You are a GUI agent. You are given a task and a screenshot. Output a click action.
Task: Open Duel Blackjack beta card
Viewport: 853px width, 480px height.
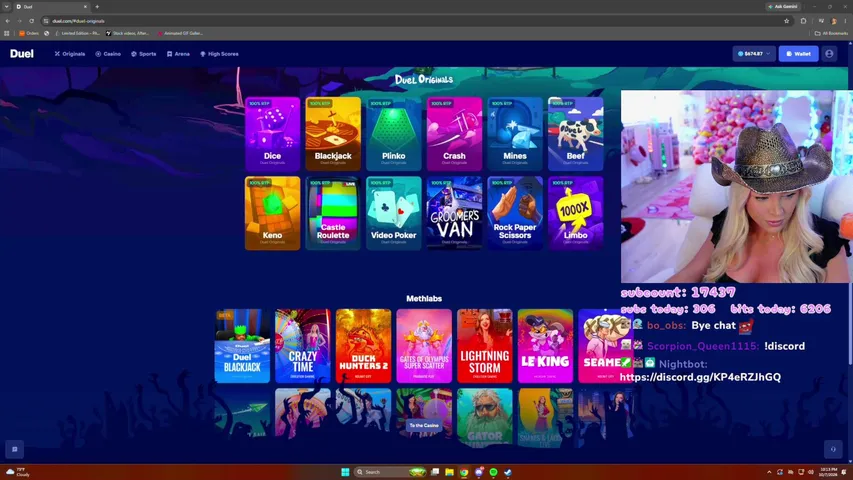242,346
